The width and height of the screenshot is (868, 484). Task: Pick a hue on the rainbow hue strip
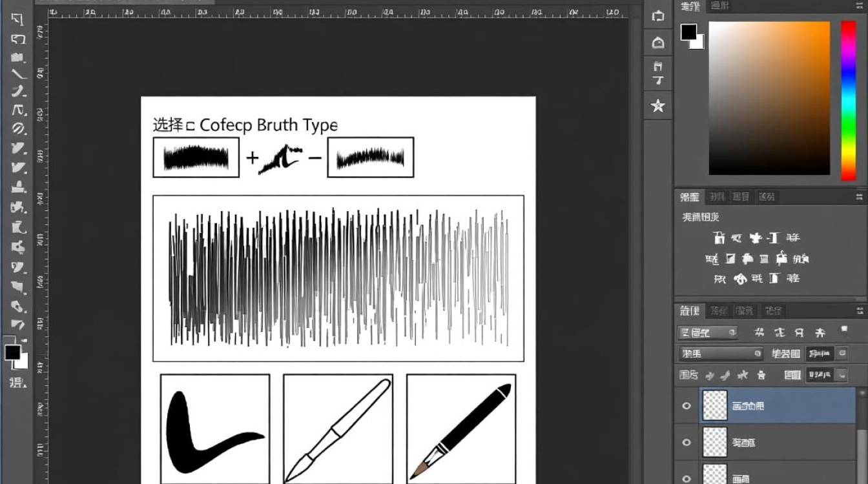(x=848, y=101)
